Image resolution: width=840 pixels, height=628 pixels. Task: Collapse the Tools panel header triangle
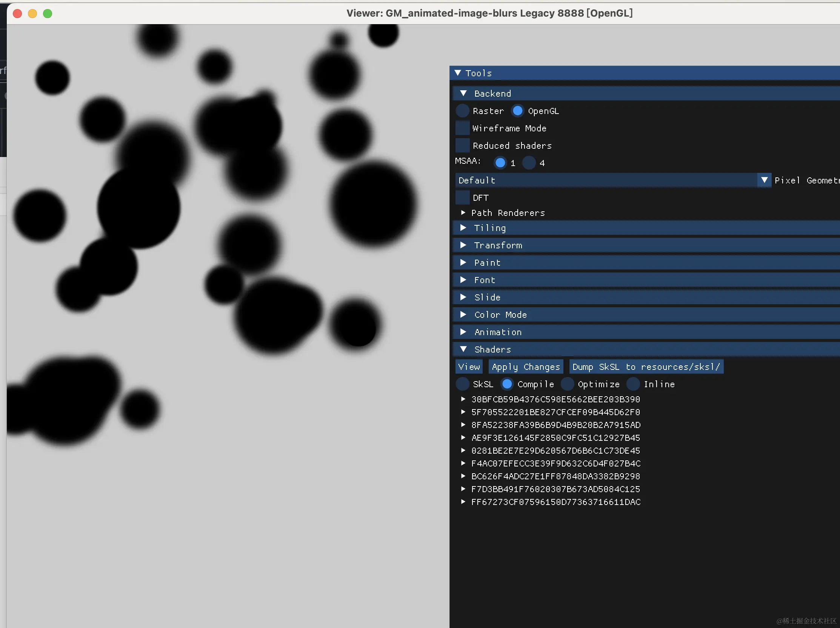(x=458, y=73)
